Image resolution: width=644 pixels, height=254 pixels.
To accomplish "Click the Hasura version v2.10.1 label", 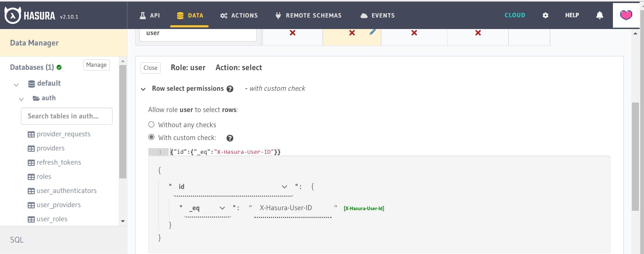I will tap(69, 17).
